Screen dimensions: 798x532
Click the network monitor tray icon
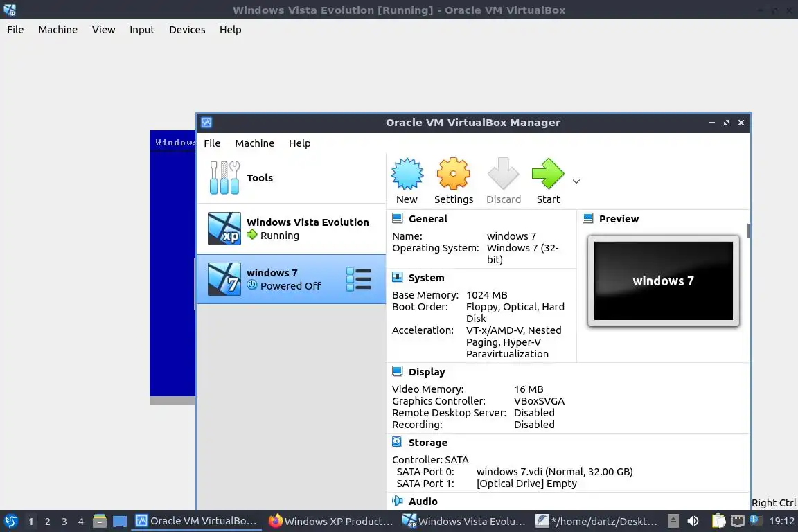coord(738,521)
